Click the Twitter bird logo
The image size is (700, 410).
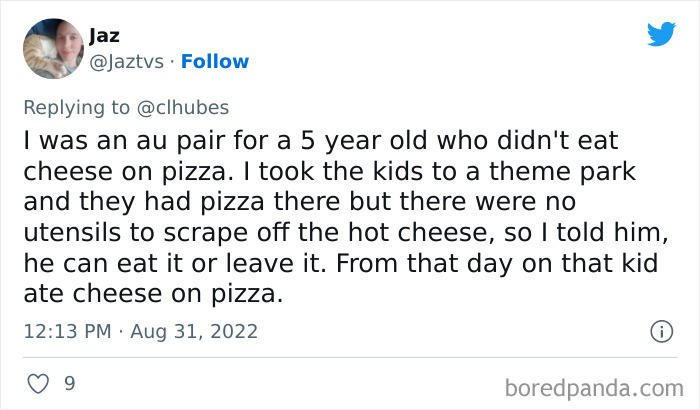(x=661, y=34)
